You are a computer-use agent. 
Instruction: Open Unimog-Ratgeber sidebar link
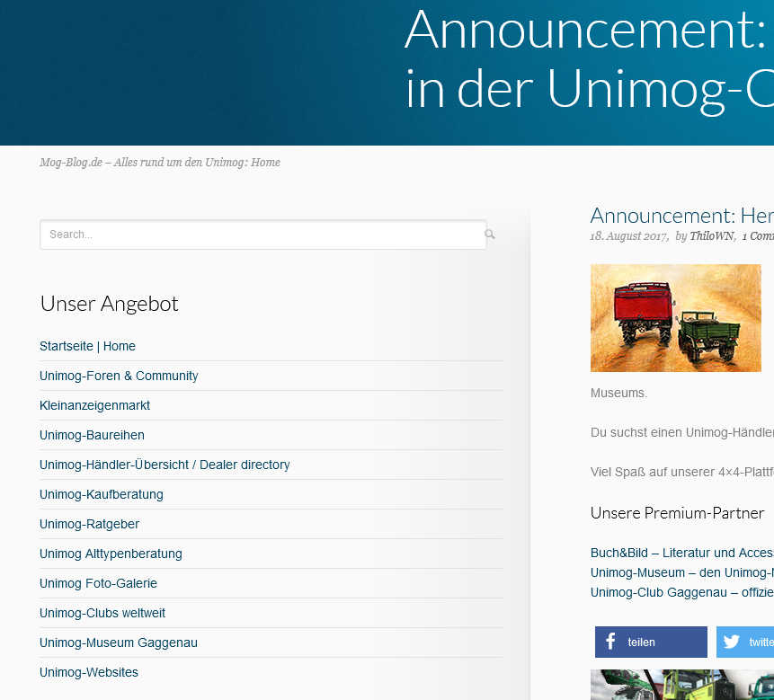(89, 524)
